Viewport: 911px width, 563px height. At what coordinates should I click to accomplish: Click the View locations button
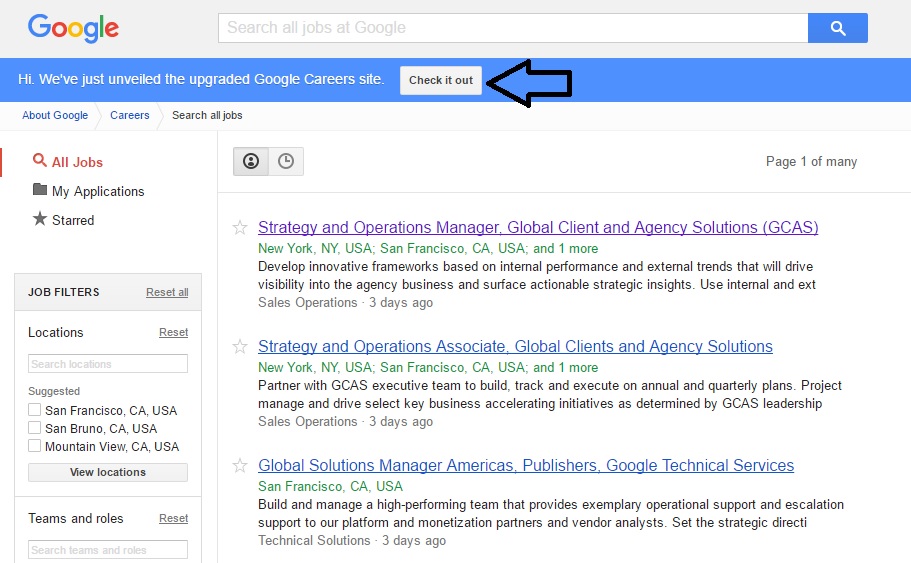[108, 472]
